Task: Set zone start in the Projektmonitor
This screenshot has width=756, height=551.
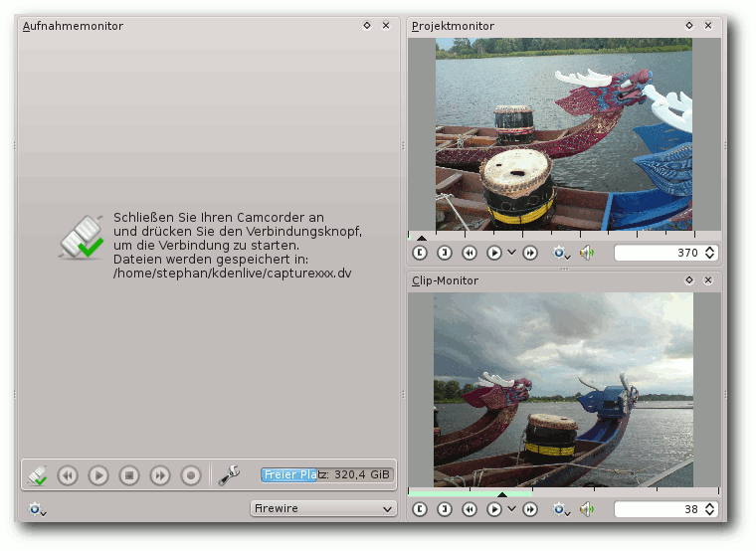Action: point(420,253)
